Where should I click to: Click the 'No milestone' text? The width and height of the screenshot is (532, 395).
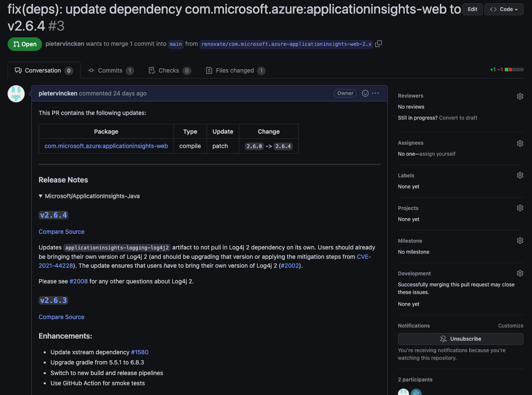click(414, 252)
